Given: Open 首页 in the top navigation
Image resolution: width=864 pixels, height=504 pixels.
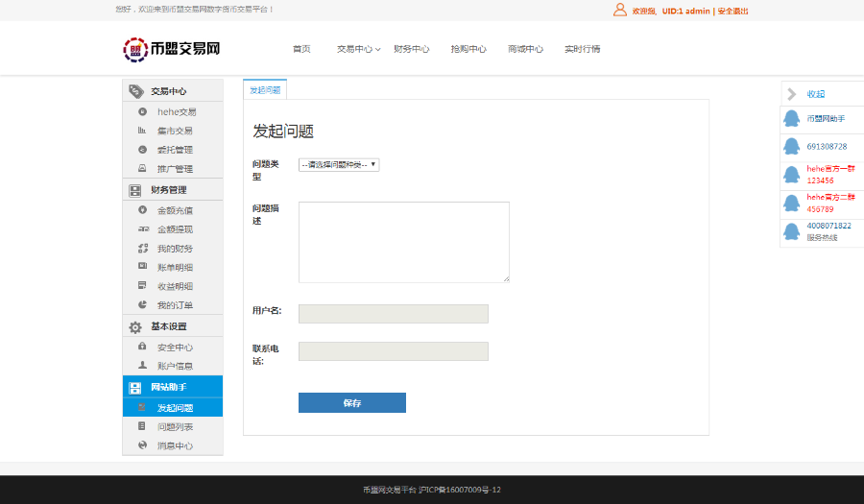Looking at the screenshot, I should click(x=301, y=49).
